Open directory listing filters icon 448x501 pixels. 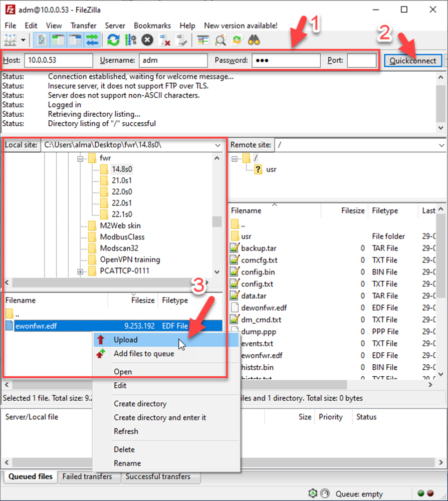point(203,40)
